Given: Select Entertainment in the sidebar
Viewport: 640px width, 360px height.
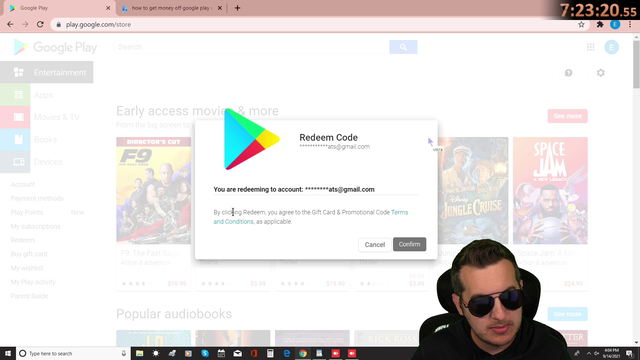Looking at the screenshot, I should pos(47,72).
